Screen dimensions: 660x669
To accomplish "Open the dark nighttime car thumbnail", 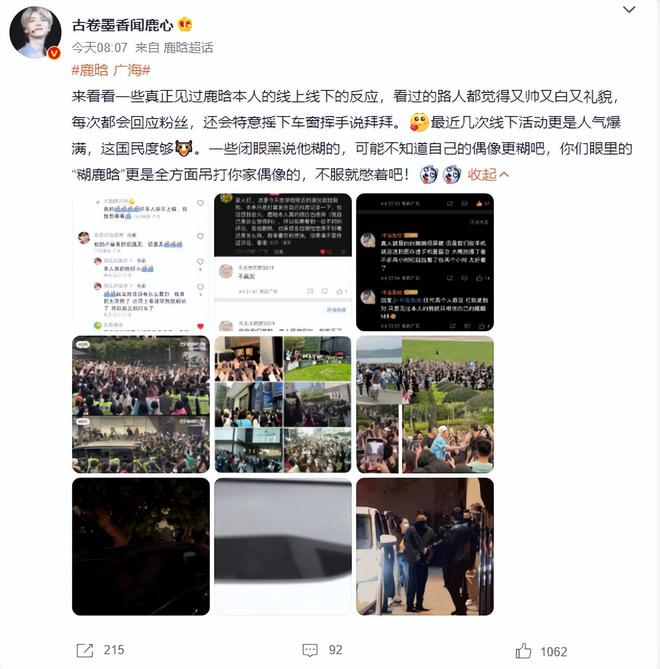I will point(141,547).
